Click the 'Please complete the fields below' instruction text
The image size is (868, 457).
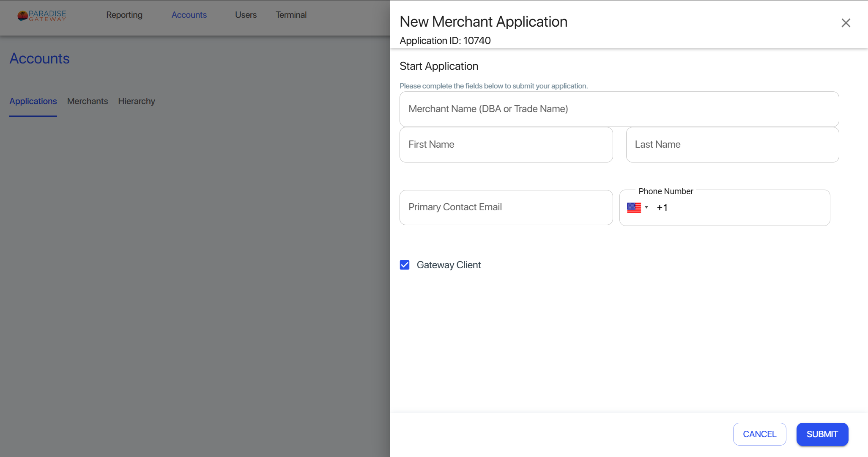(x=493, y=86)
